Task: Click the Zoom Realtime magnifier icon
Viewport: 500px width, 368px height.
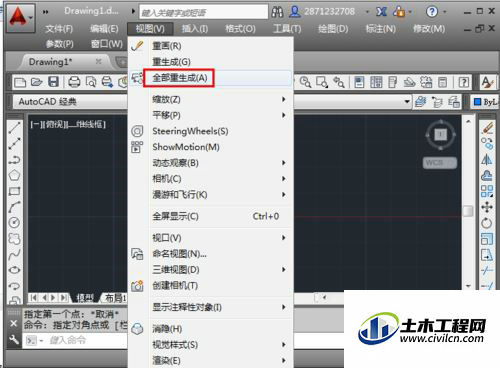Action: (305, 82)
